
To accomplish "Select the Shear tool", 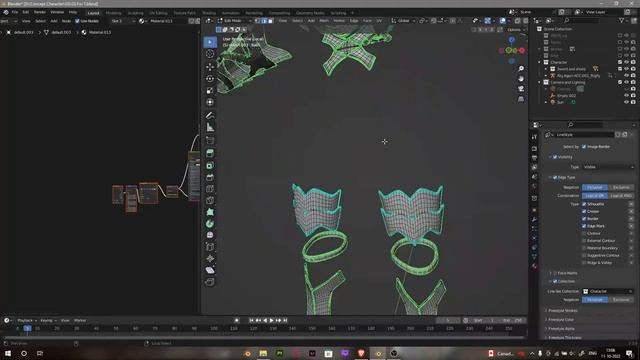I will tap(210, 270).
